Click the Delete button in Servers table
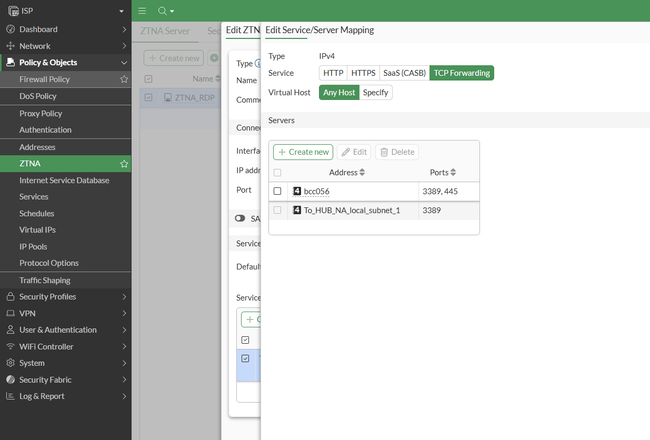The image size is (650, 440). pos(397,152)
